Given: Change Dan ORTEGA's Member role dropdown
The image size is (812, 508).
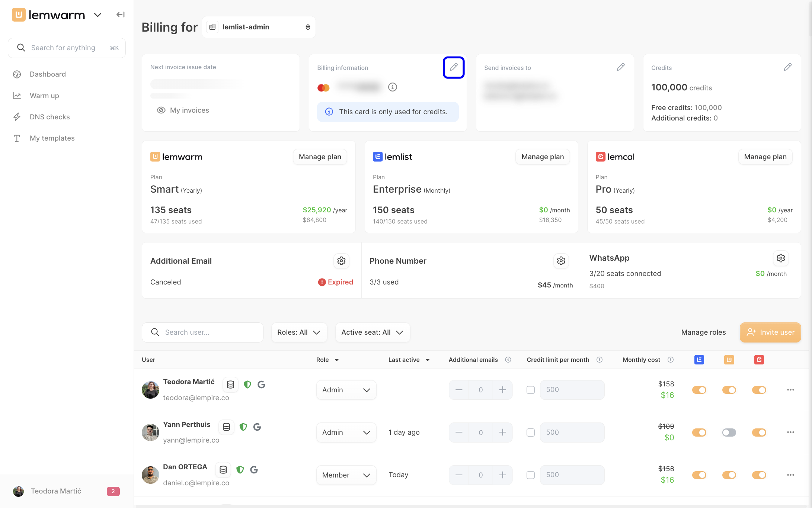Looking at the screenshot, I should click(x=346, y=475).
